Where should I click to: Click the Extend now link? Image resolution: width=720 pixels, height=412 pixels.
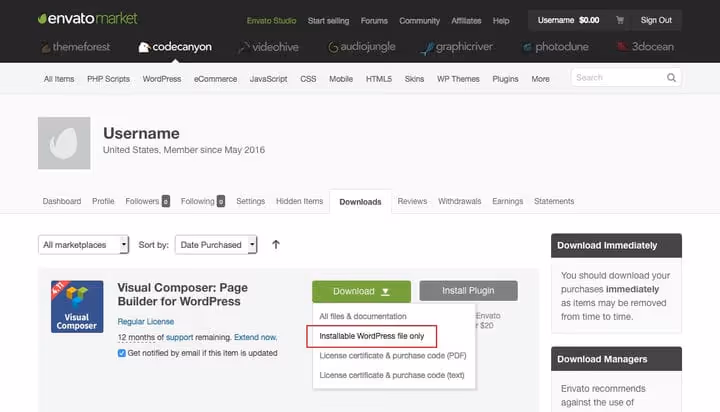255,337
